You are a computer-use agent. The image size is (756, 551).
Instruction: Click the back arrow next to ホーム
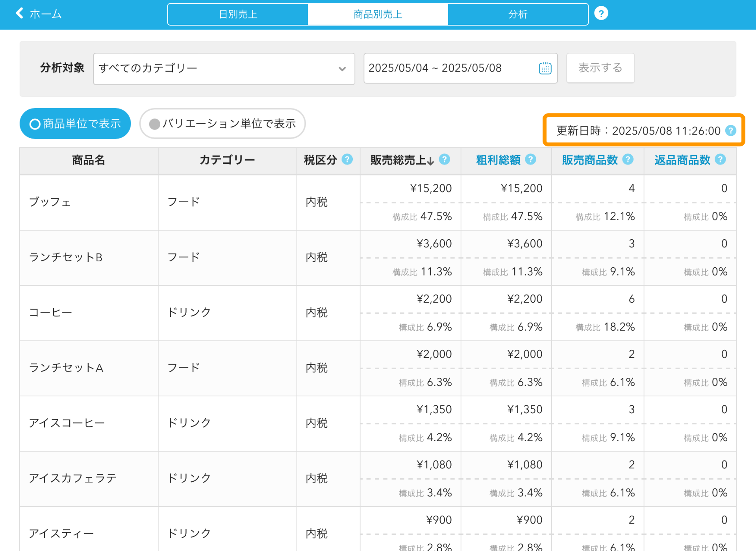[19, 14]
